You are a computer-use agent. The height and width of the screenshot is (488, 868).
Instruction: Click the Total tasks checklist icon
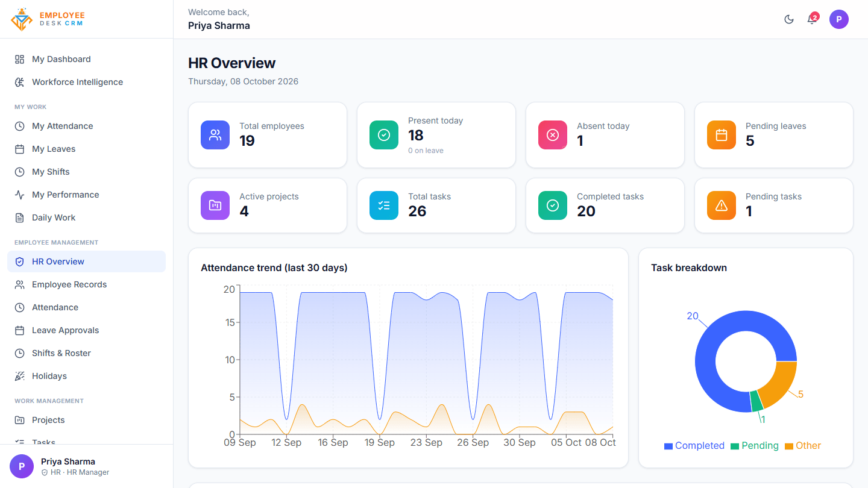pos(384,205)
